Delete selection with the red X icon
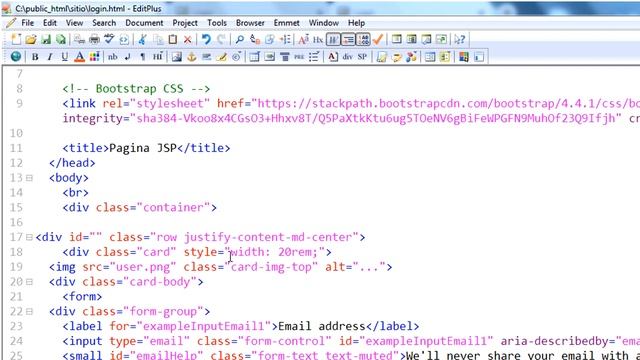The height and width of the screenshot is (360, 640). tap(187, 40)
